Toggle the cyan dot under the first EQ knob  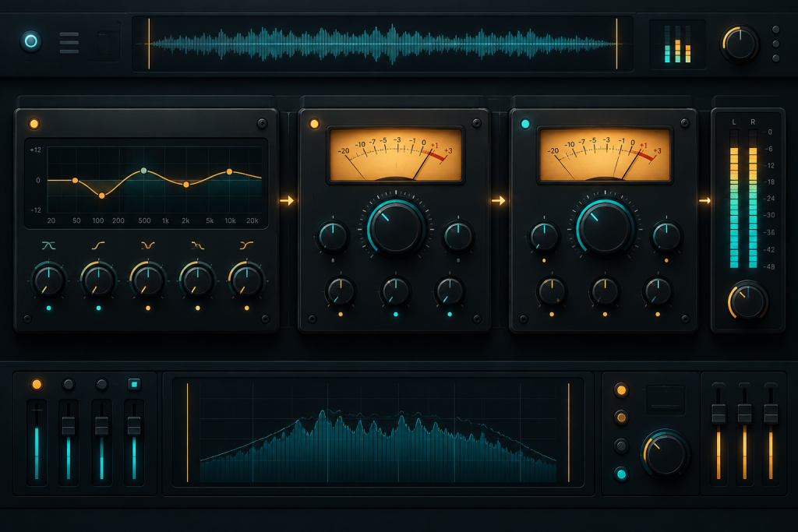tap(49, 308)
